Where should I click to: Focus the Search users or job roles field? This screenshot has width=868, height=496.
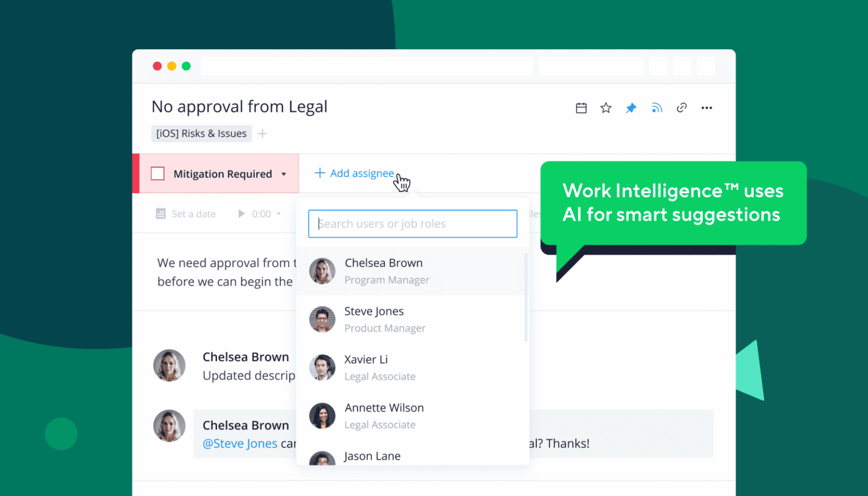click(412, 224)
